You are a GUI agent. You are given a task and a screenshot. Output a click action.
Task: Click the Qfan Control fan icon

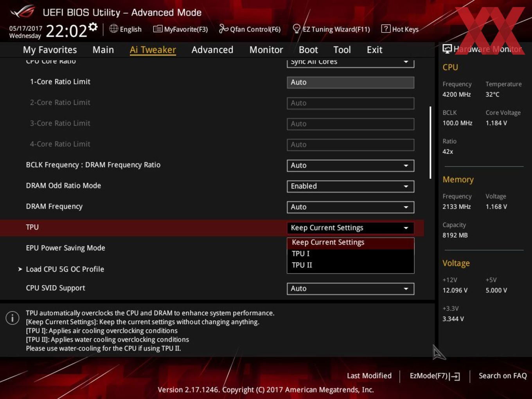[223, 29]
